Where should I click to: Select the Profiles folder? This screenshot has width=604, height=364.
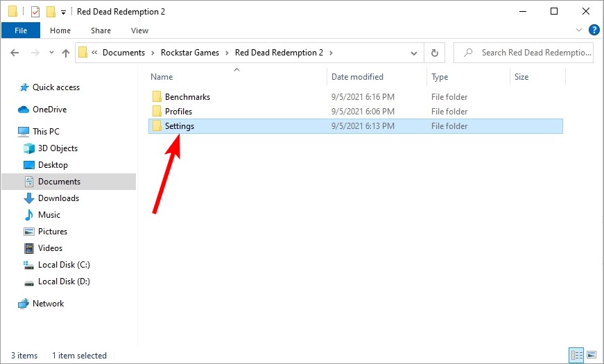tap(178, 112)
